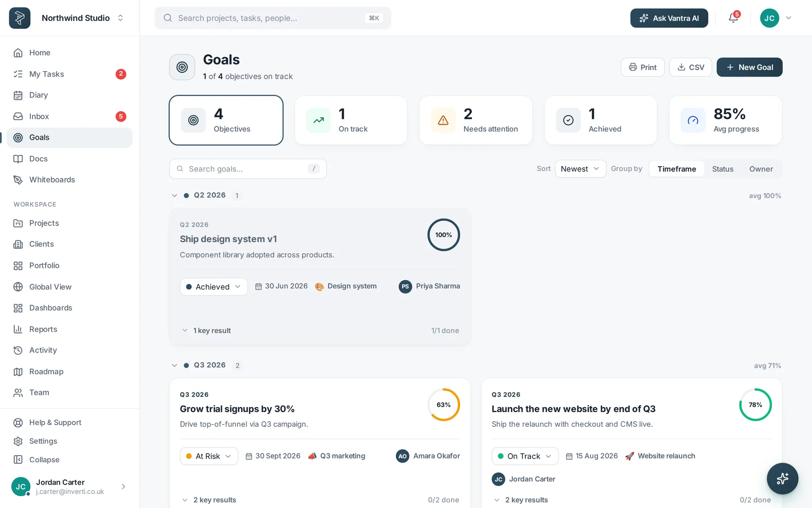This screenshot has width=812, height=508.
Task: Click Ask Vantra AI button
Action: point(669,18)
